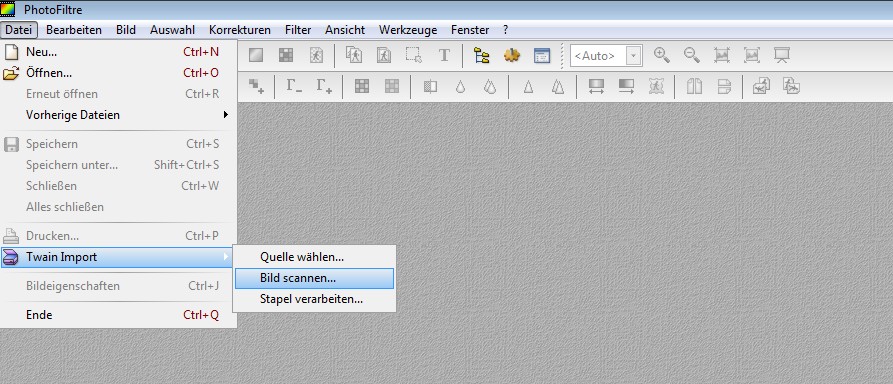This screenshot has width=893, height=384.
Task: Click the gamma plus icon
Action: 324,87
